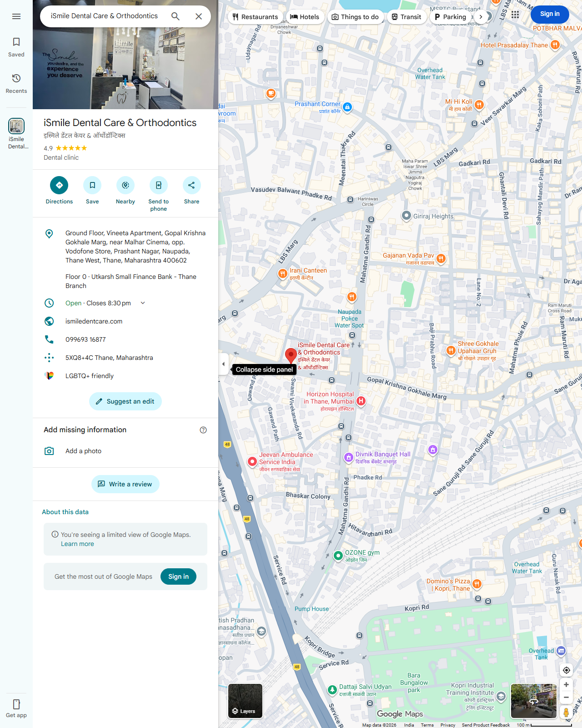Click Horizon Hospital map marker
The width and height of the screenshot is (582, 728).
coord(361,401)
